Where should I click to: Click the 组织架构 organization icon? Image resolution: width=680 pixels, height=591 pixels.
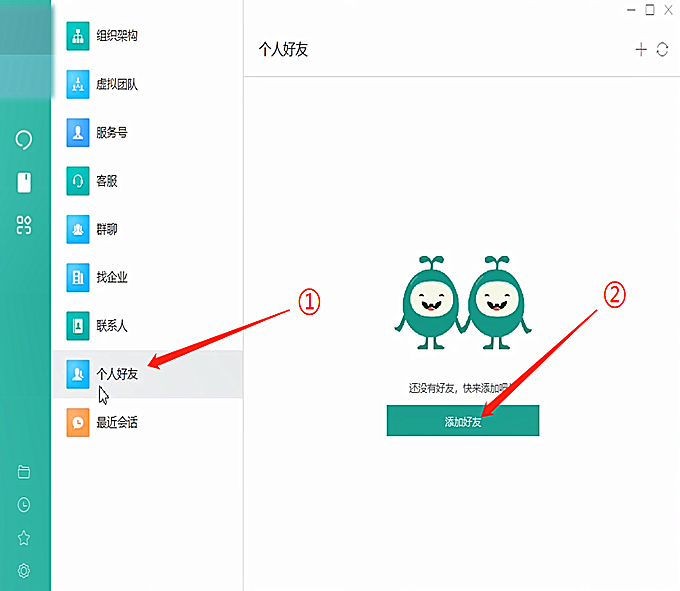pyautogui.click(x=78, y=36)
